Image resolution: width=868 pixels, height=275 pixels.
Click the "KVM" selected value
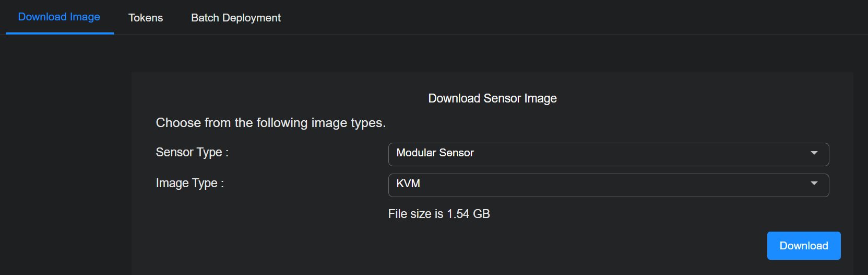click(x=408, y=184)
